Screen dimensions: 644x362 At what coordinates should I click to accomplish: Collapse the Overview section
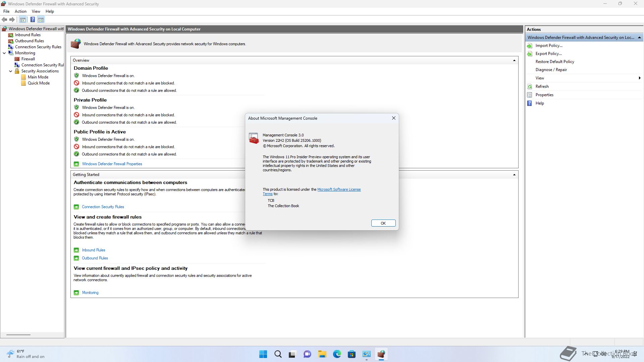[514, 60]
